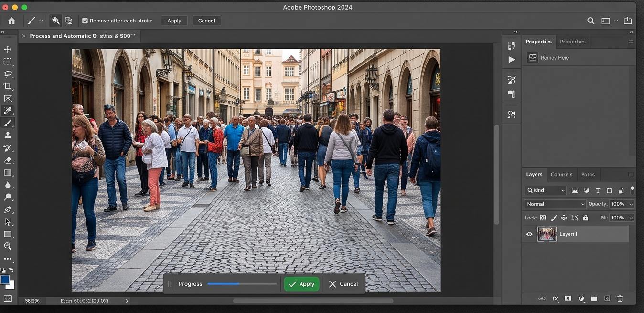Switch to the Poths tab
This screenshot has height=313, width=644.
588,174
